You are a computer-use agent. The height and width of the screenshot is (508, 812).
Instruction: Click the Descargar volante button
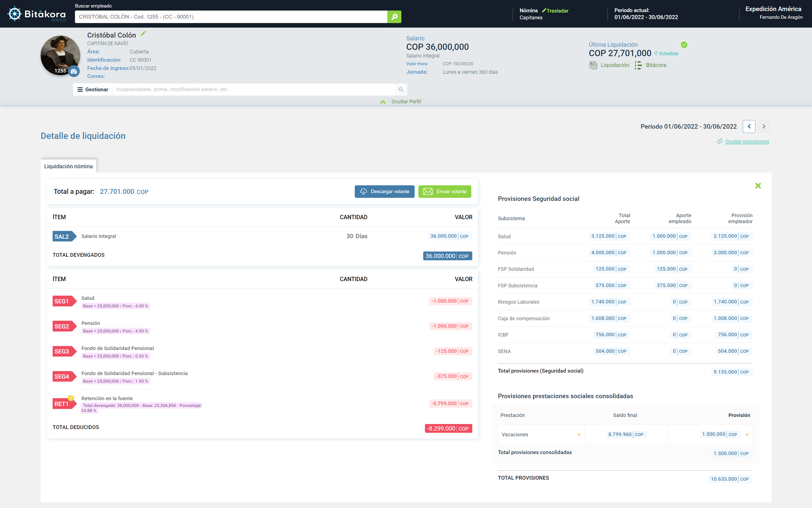[385, 192]
